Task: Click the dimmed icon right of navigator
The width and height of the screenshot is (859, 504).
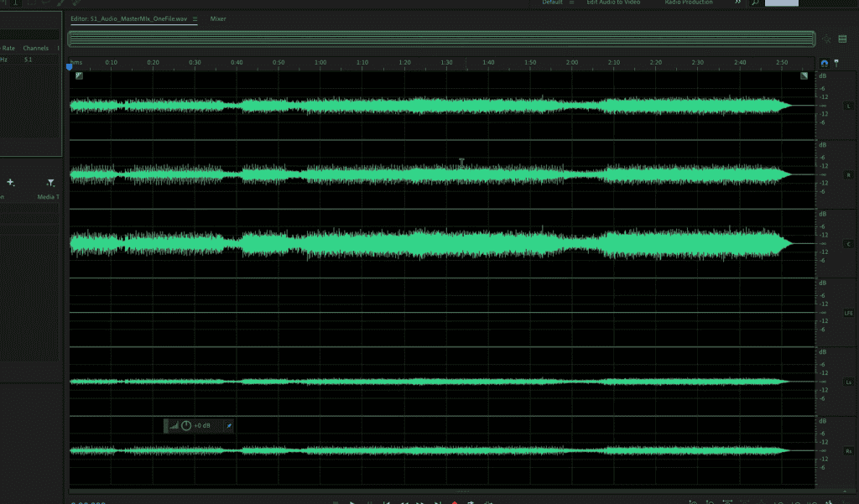Action: click(826, 39)
